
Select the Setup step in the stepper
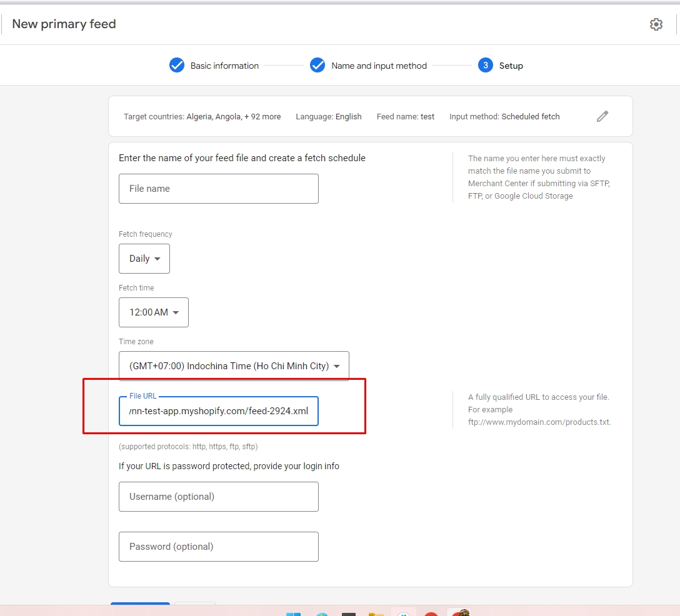coord(501,66)
